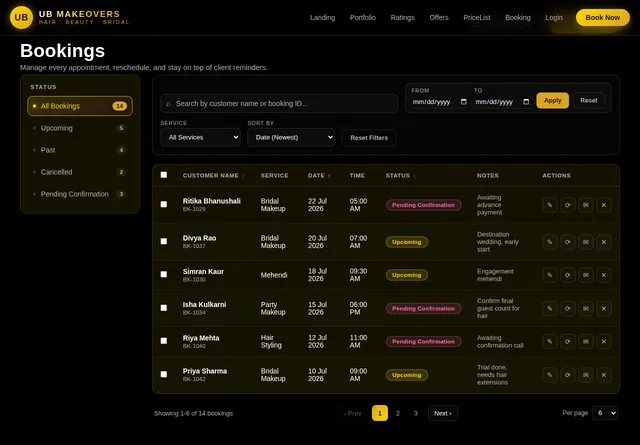640x445 pixels.
Task: Reschedule Simran Kaur's Mehendi booking
Action: (x=568, y=275)
